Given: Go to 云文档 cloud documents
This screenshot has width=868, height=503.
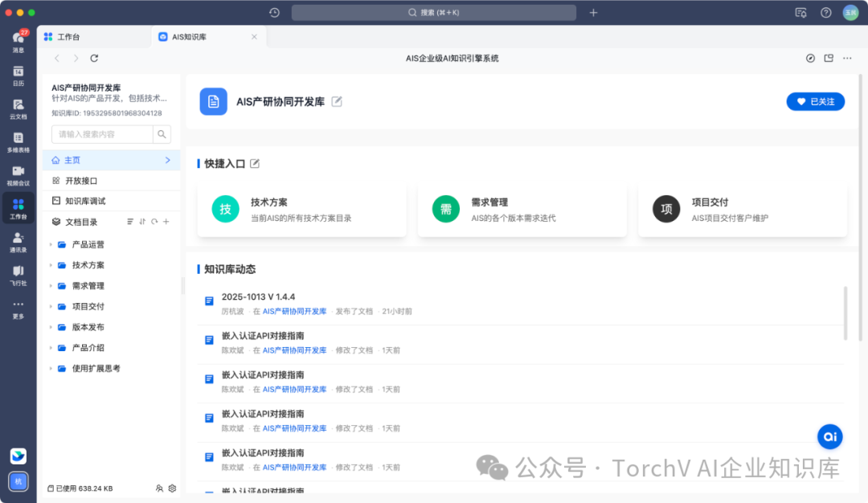Looking at the screenshot, I should (18, 109).
